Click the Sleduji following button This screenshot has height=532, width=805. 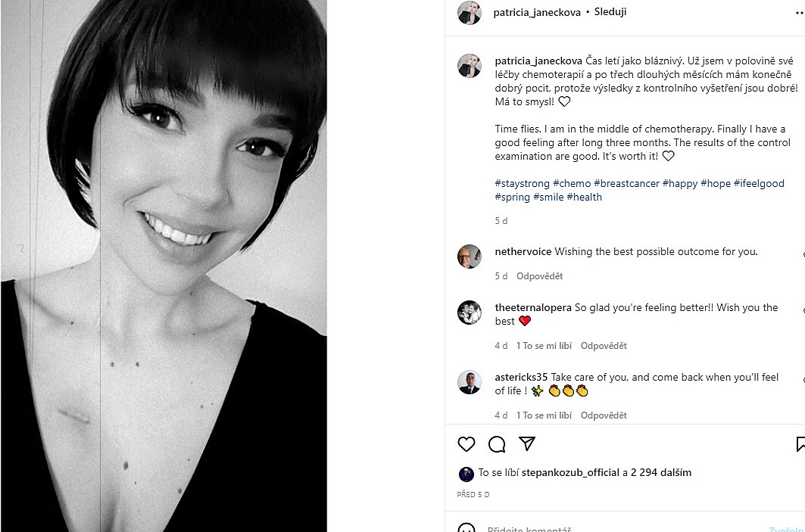click(x=610, y=12)
